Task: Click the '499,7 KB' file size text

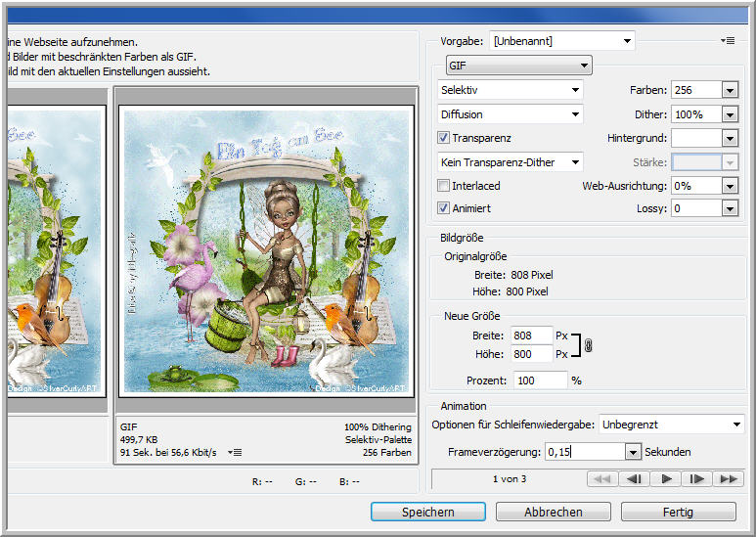Action: point(139,439)
